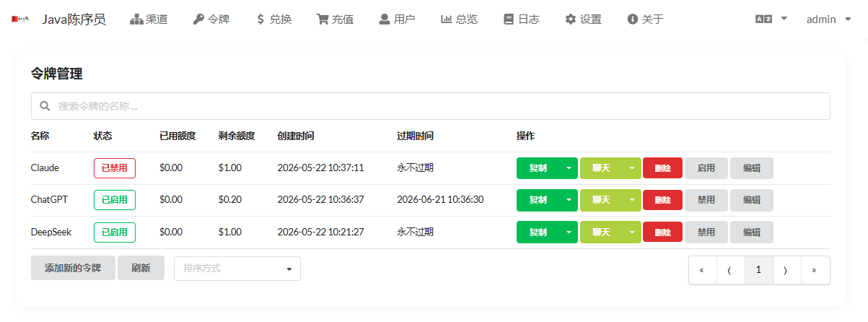Copy the Claude token with 复制
The height and width of the screenshot is (322, 868).
pos(538,168)
